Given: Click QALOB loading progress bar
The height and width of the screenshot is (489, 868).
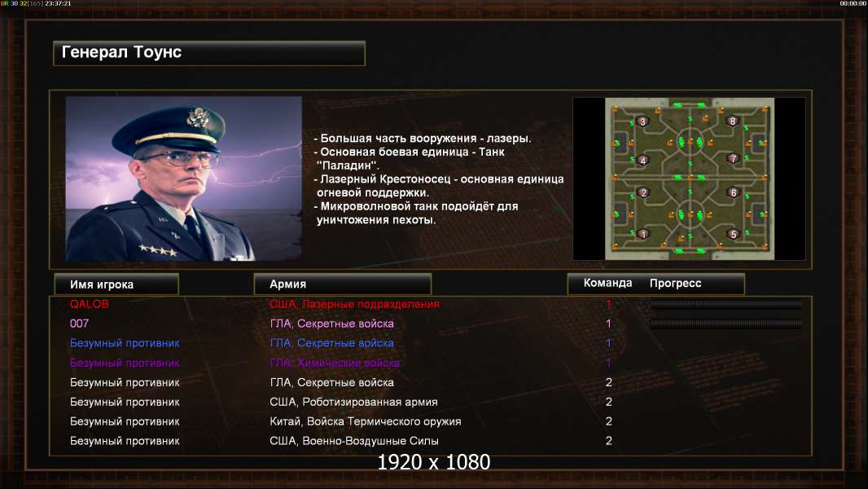Looking at the screenshot, I should pyautogui.click(x=726, y=303).
